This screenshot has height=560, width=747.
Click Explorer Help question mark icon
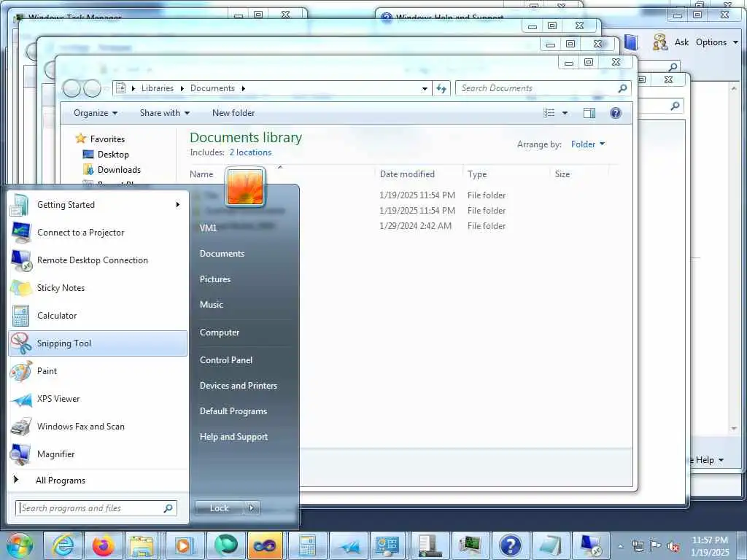point(616,113)
